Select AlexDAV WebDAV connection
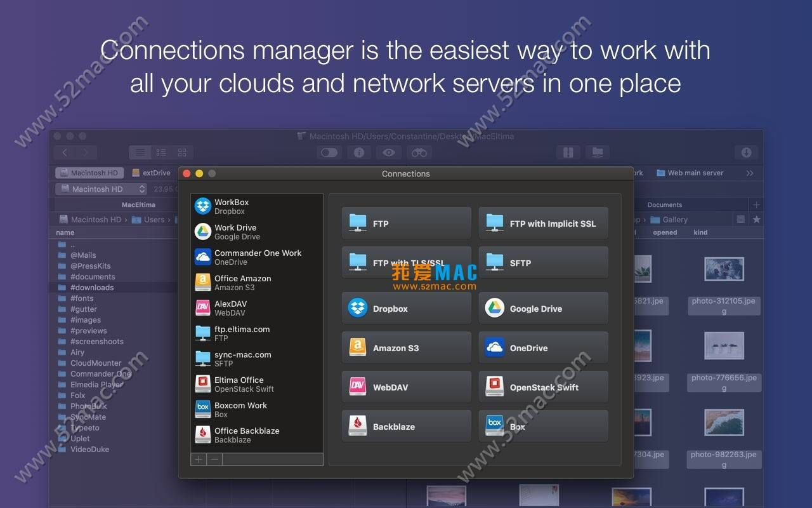This screenshot has width=812, height=508. click(257, 308)
